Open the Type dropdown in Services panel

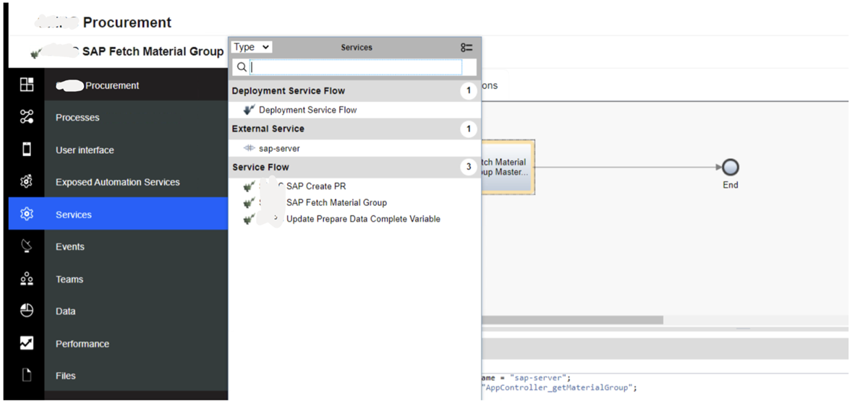click(252, 47)
